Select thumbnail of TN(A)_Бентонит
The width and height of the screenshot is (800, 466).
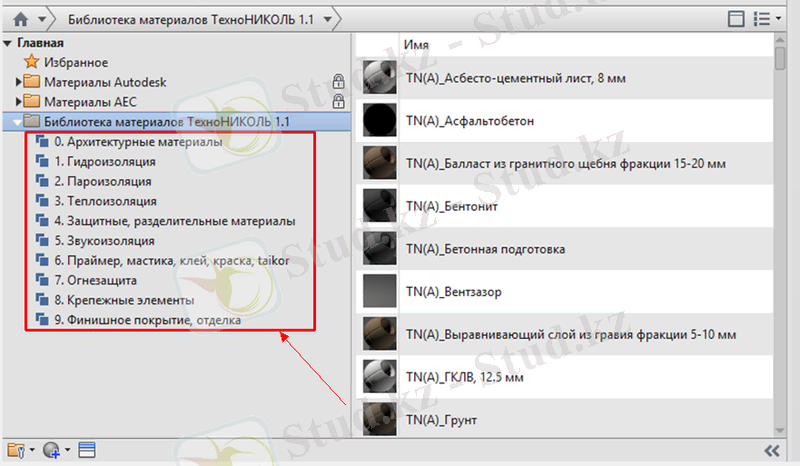[x=379, y=206]
